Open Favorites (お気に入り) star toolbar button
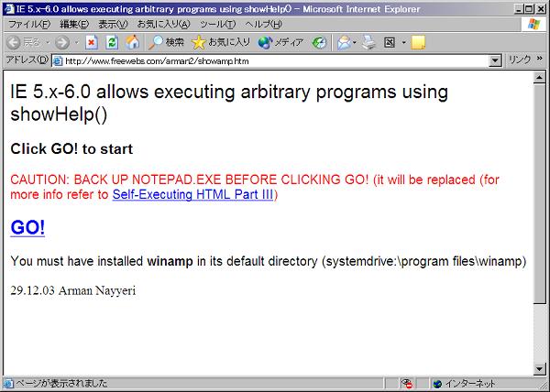 [x=221, y=43]
